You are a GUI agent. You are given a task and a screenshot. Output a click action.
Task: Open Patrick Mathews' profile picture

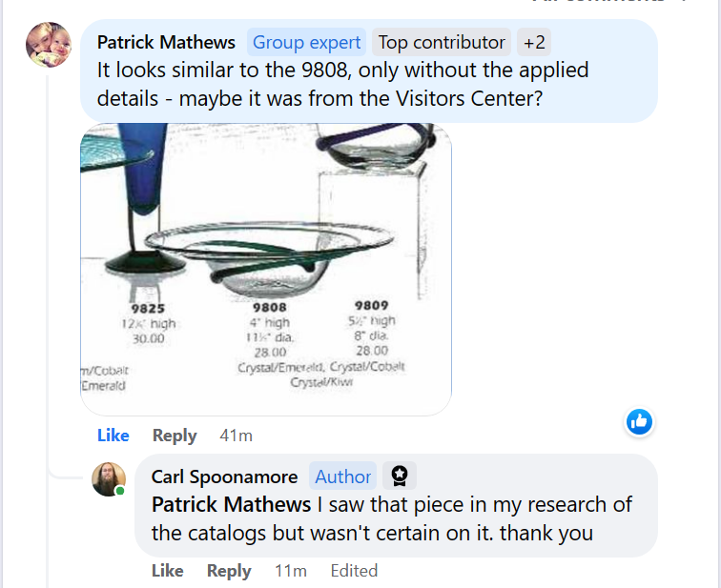click(x=48, y=45)
